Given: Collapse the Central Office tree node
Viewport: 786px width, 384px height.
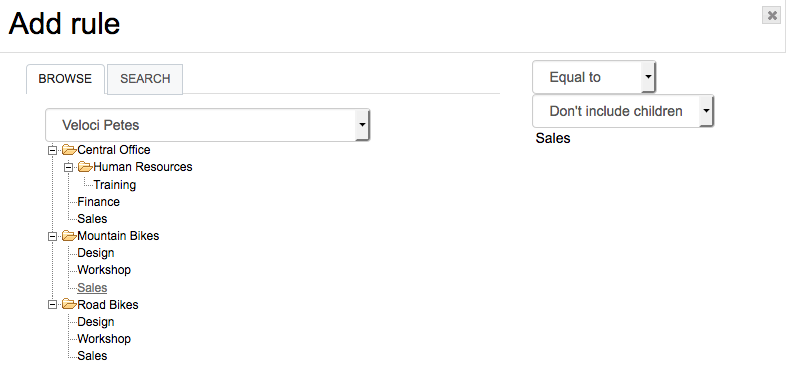Looking at the screenshot, I should click(x=52, y=150).
